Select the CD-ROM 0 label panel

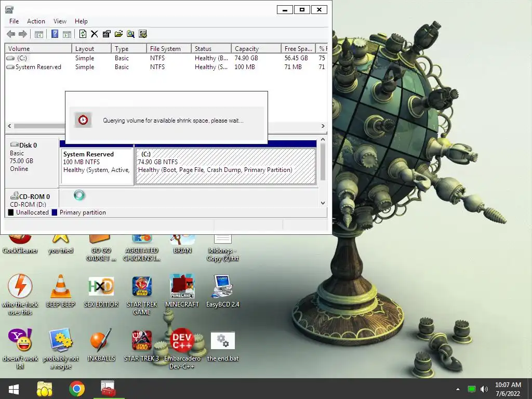coord(32,199)
